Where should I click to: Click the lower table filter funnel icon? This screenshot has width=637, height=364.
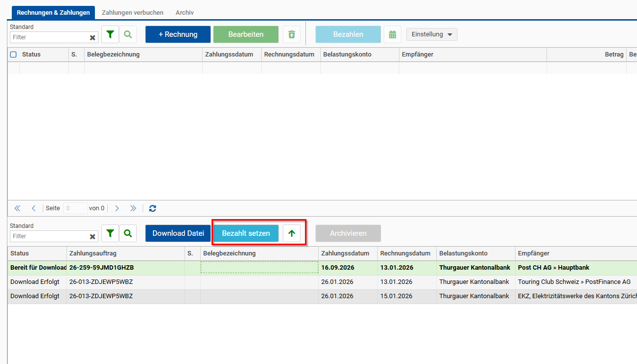(x=110, y=233)
